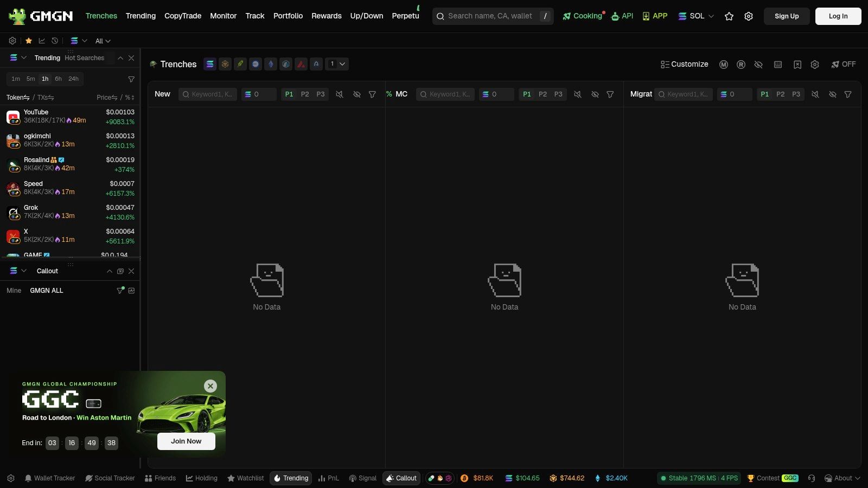The image size is (868, 488).
Task: Toggle hidden tokens eye in Migrated column
Action: coord(833,94)
